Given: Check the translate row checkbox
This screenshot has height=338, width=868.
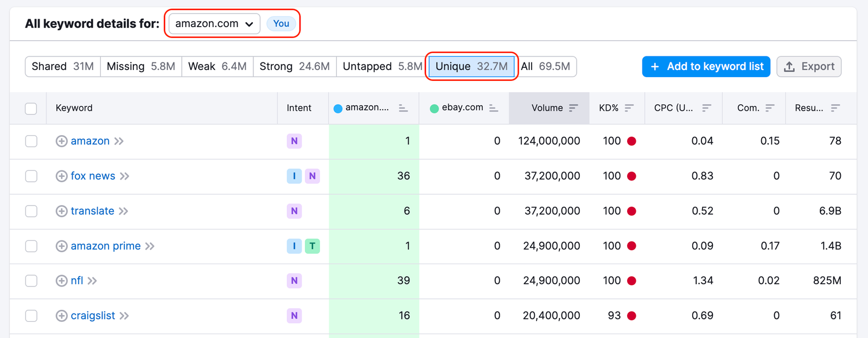Looking at the screenshot, I should tap(31, 211).
